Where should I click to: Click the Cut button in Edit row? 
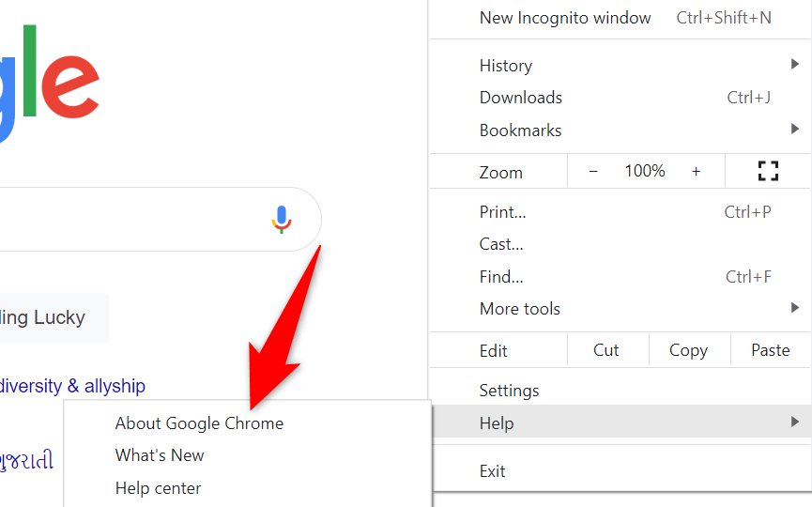(606, 350)
